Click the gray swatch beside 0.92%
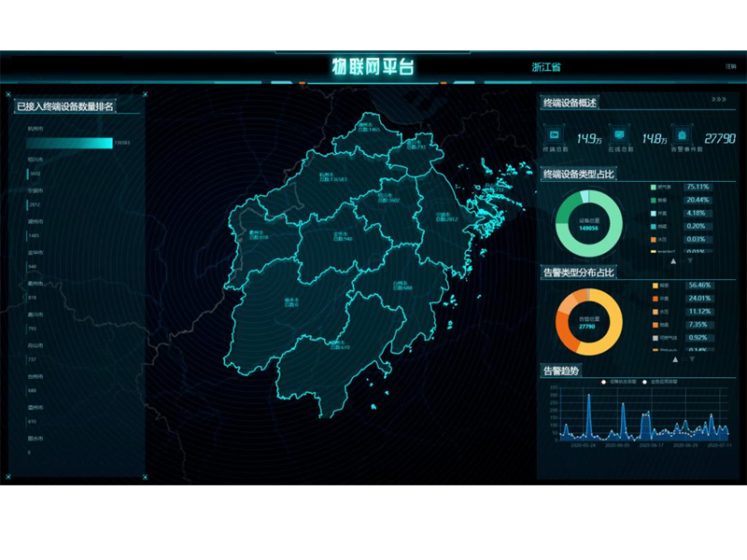This screenshot has width=747, height=560. pos(655,338)
